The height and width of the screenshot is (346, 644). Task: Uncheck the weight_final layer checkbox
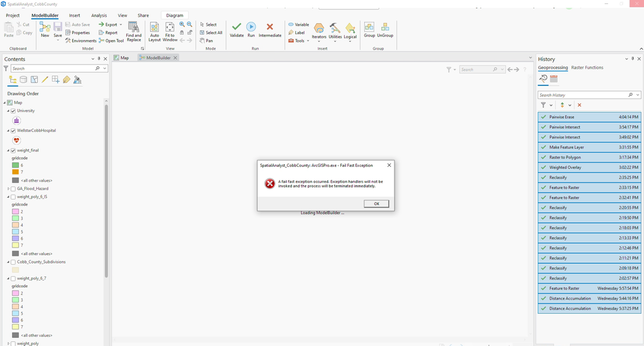click(13, 151)
